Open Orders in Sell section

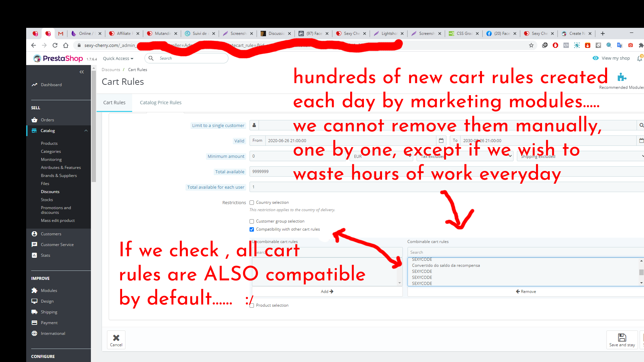point(47,120)
